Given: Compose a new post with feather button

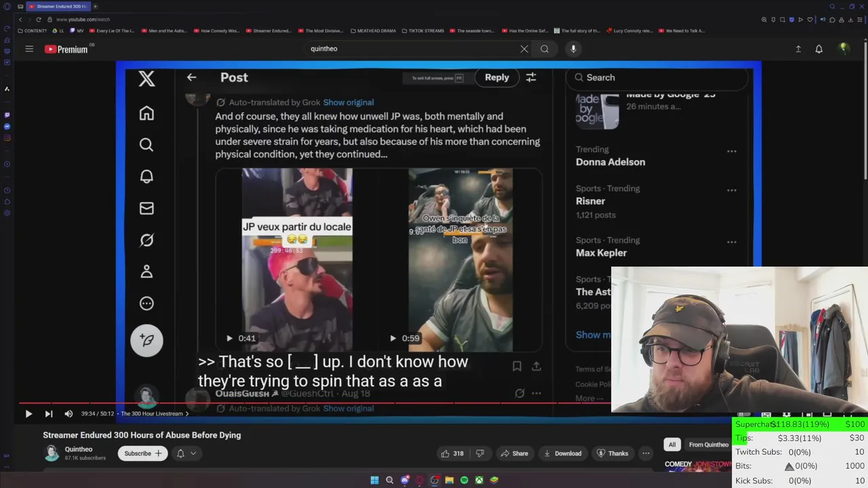Looking at the screenshot, I should (146, 340).
